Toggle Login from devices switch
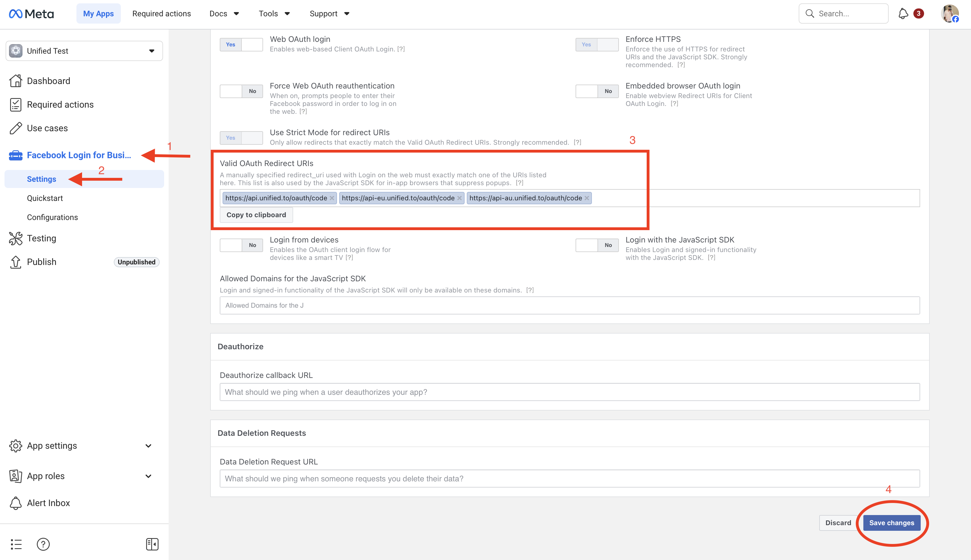This screenshot has width=971, height=560. [x=241, y=245]
